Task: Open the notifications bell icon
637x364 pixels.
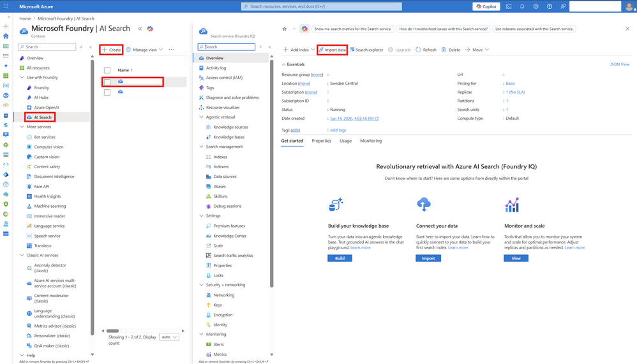Action: pos(522,6)
